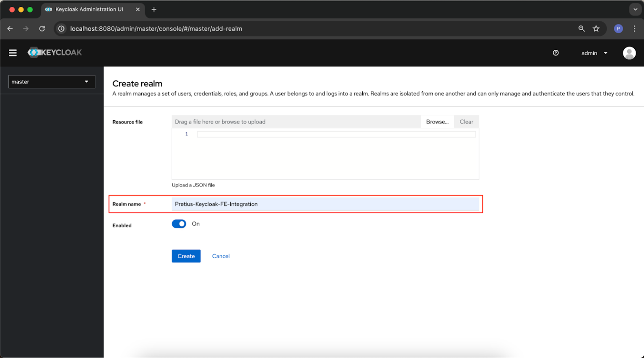Open the Chrome three-dot menu
The height and width of the screenshot is (358, 644).
[x=634, y=29]
